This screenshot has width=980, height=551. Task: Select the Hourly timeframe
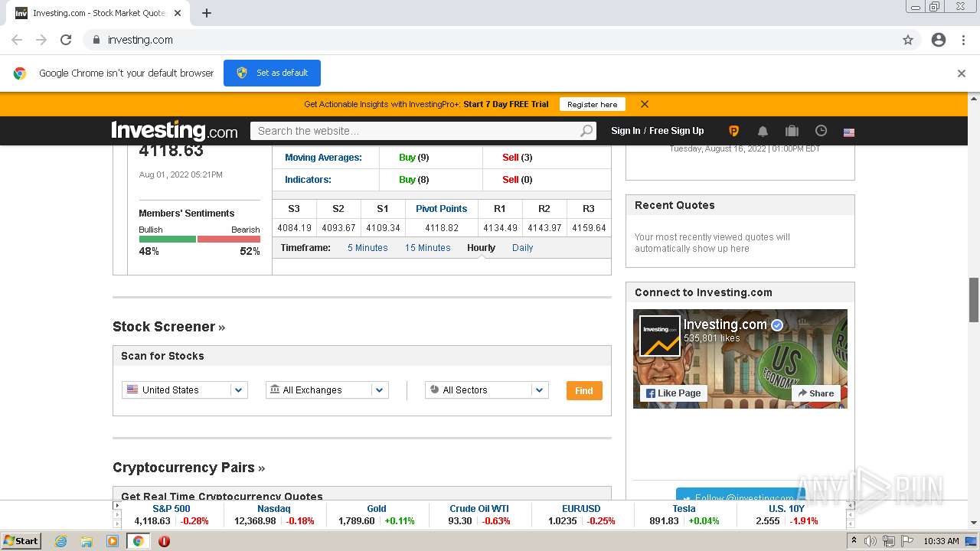pos(481,248)
